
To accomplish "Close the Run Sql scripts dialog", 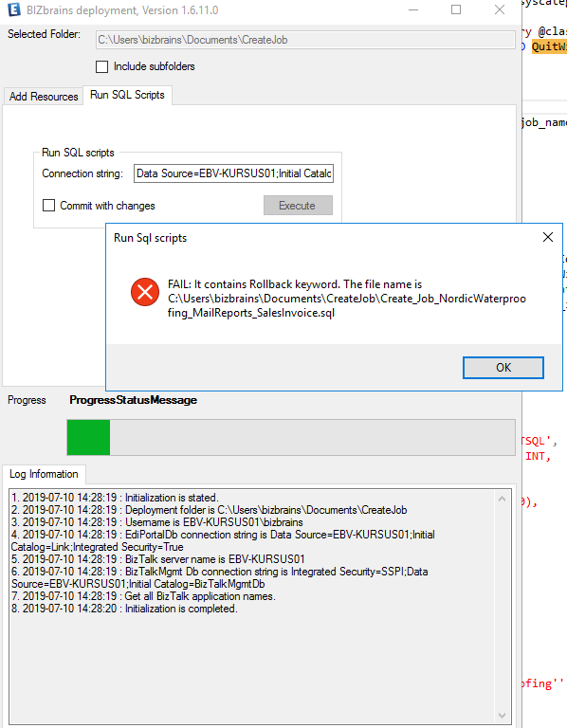I will point(548,237).
